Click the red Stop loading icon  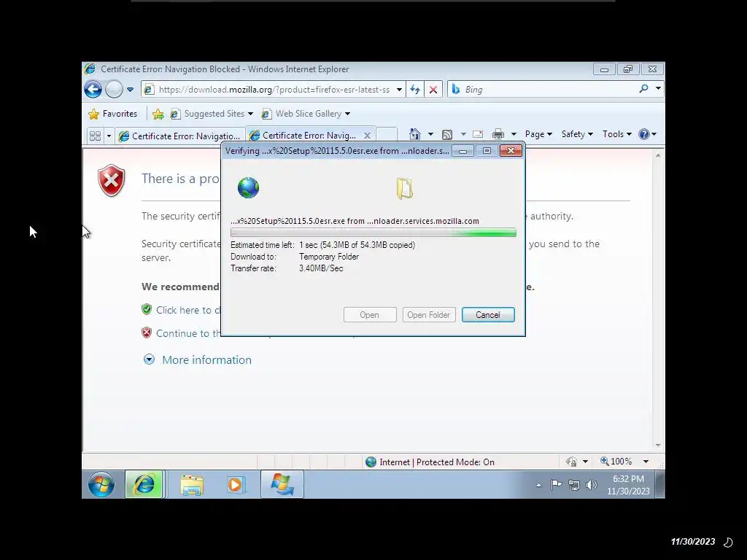[x=433, y=89]
